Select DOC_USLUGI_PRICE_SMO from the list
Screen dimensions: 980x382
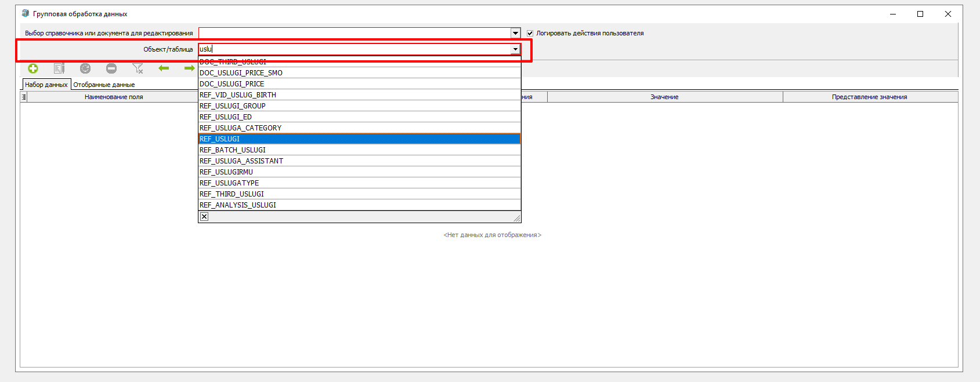tap(360, 73)
